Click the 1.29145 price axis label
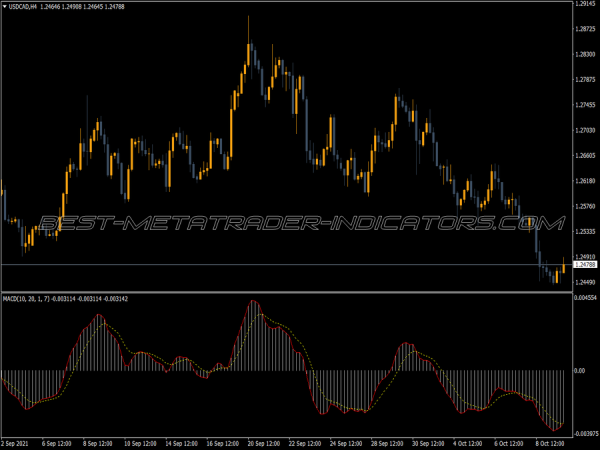Viewport: 600px width, 450px height. [x=585, y=3]
